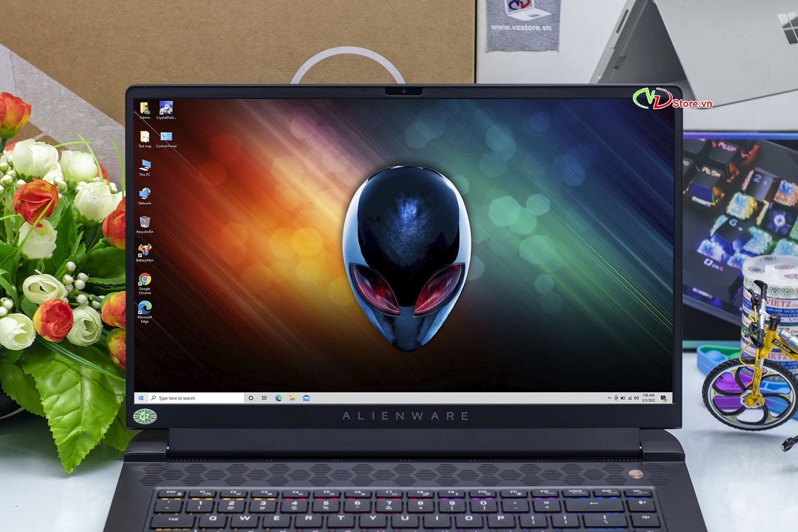Launch the BatteryMon shortcut
The width and height of the screenshot is (798, 532).
tap(145, 253)
